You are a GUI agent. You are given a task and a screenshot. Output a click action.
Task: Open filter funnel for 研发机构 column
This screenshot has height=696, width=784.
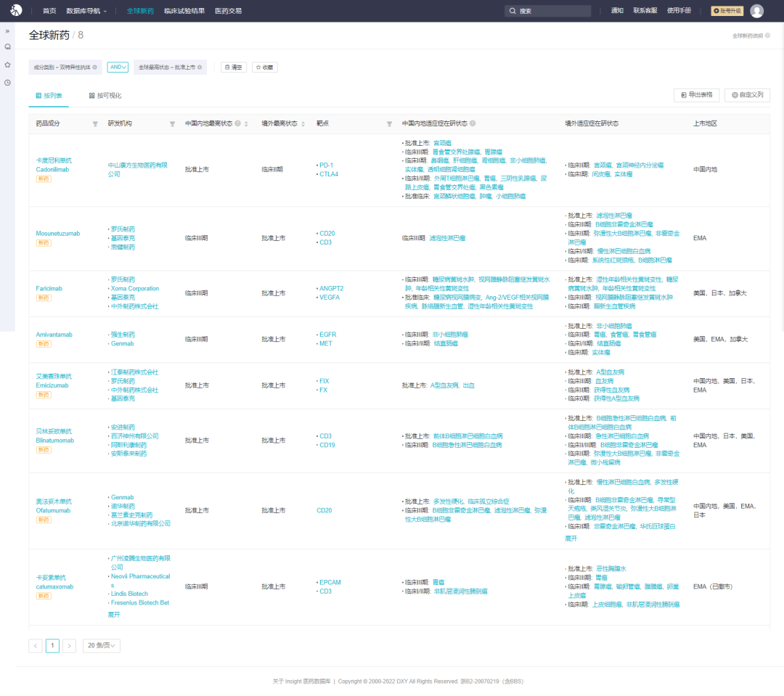(x=172, y=124)
